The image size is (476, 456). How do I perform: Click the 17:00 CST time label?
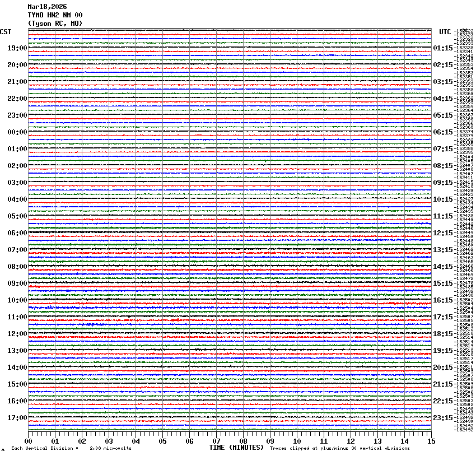click(x=17, y=418)
